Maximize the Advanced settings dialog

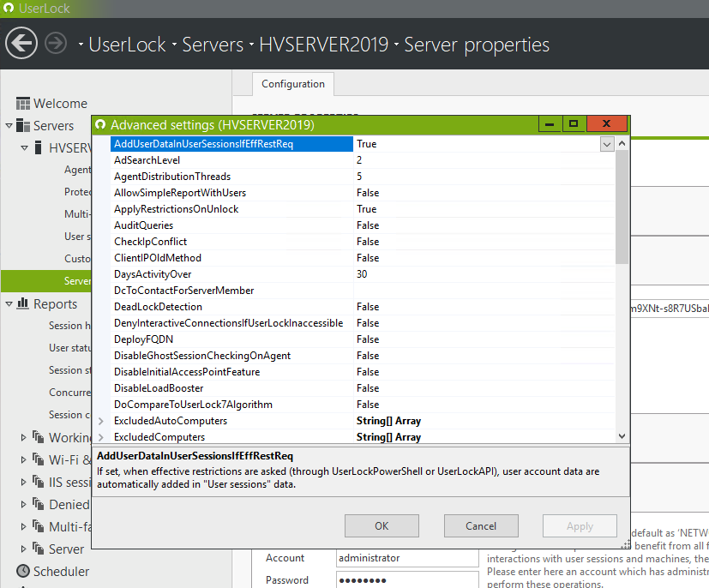pos(574,123)
